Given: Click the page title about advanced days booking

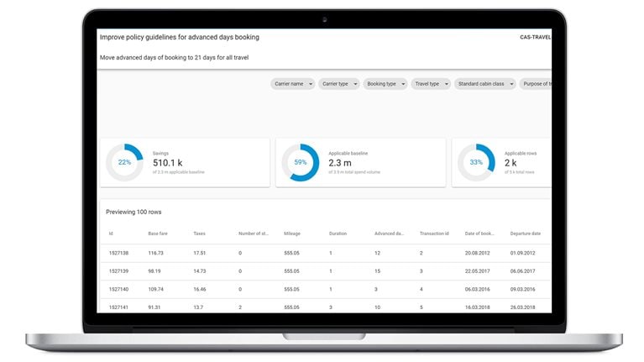Looking at the screenshot, I should (180, 37).
